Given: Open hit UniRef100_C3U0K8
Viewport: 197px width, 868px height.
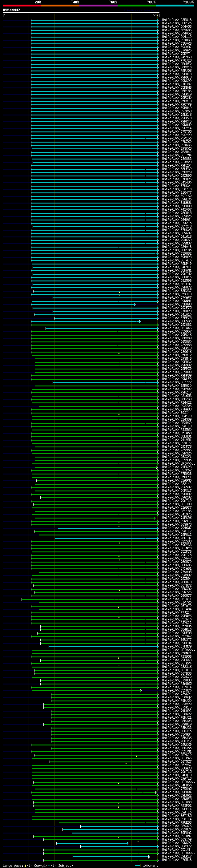Looking at the screenshot, I should [177, 43].
